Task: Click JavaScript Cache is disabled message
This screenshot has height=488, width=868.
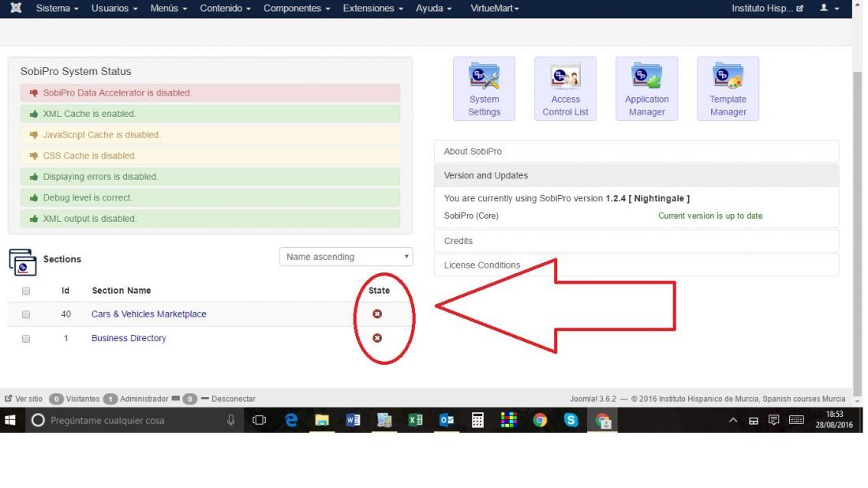Action: (211, 135)
